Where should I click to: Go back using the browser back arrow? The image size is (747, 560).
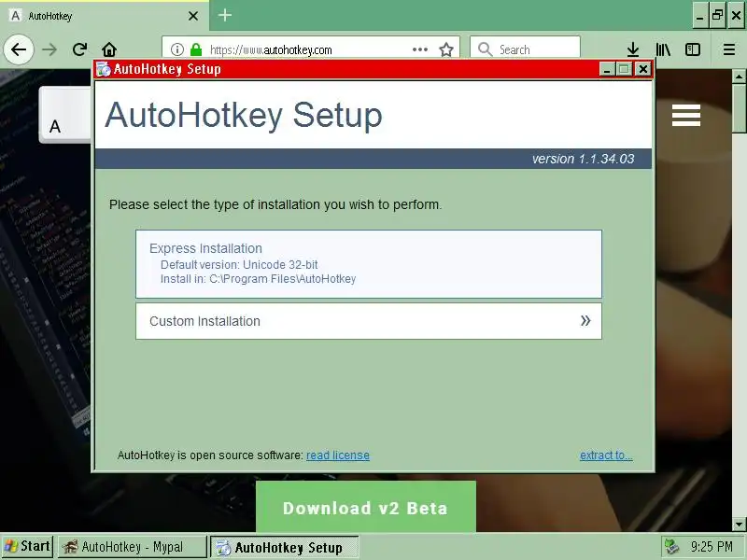pyautogui.click(x=19, y=49)
